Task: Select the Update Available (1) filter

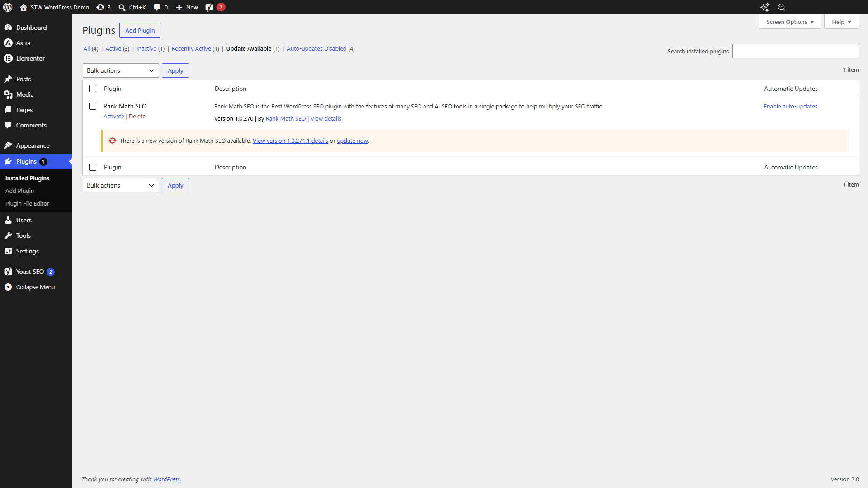Action: (253, 48)
